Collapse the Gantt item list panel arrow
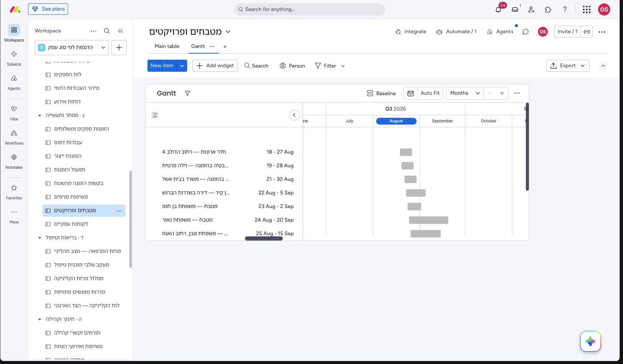Viewport: 623px width, 364px height. [294, 115]
